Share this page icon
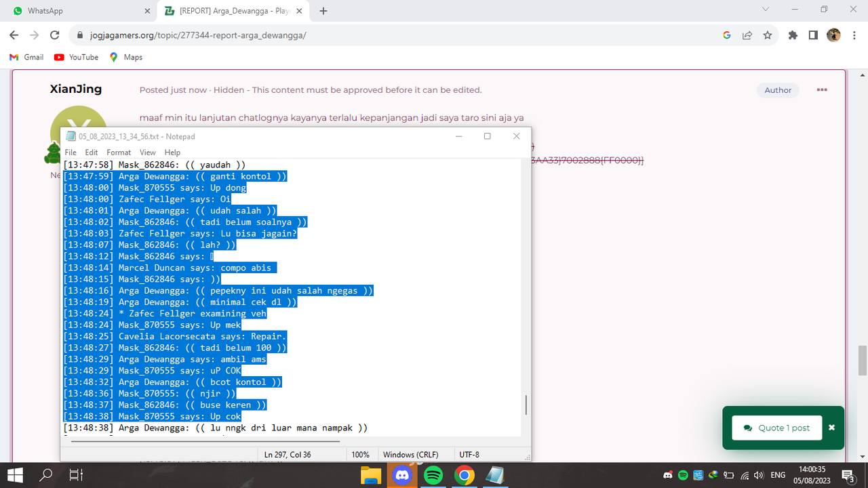Viewport: 868px width, 488px height. pyautogui.click(x=747, y=35)
